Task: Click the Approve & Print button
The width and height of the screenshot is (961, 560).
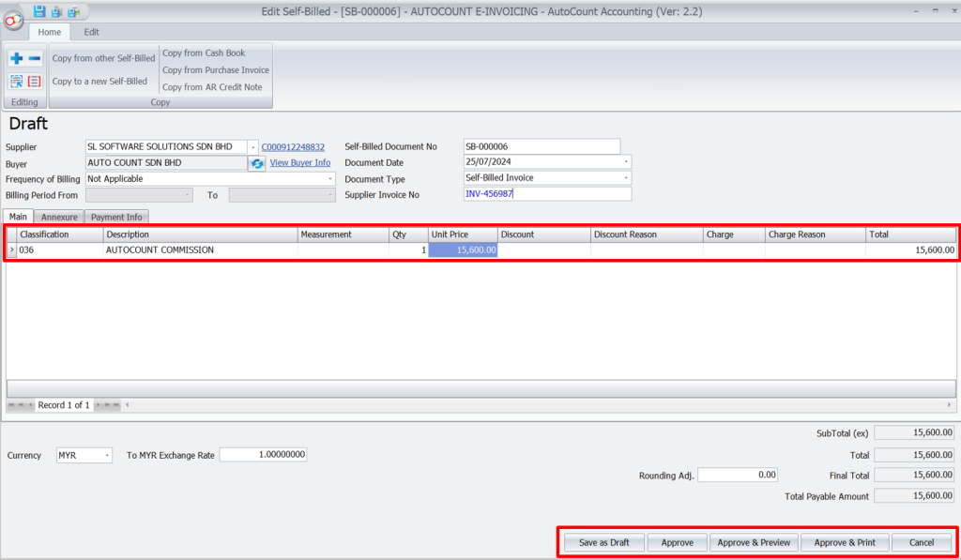Action: pyautogui.click(x=845, y=542)
